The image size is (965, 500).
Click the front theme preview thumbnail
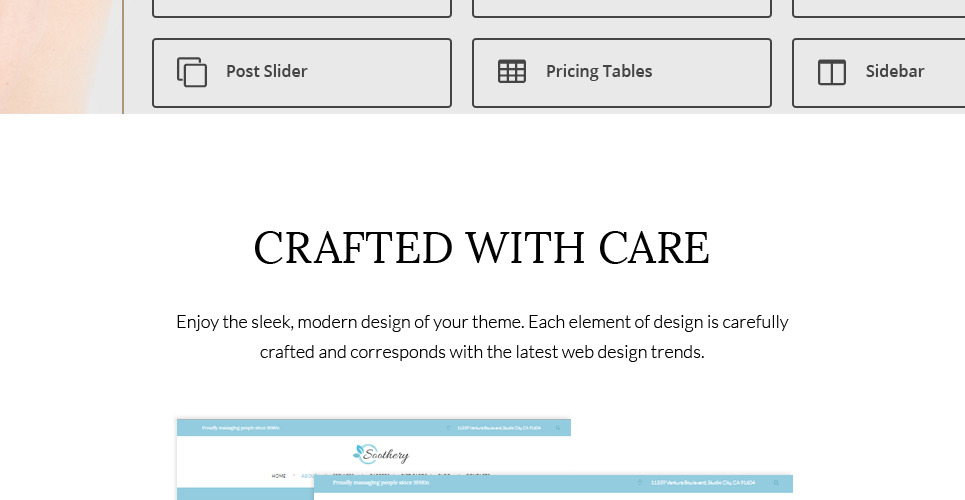point(553,487)
